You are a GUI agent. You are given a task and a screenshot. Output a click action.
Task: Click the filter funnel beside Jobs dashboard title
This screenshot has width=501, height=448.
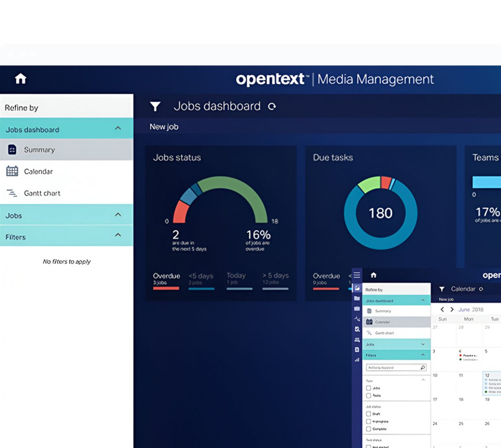tap(155, 107)
